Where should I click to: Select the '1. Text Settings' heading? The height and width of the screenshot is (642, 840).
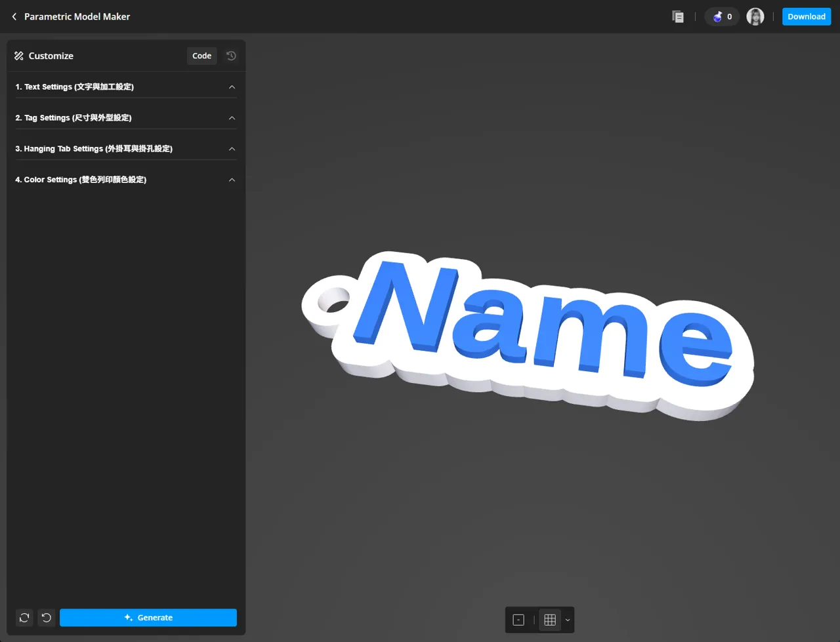tap(75, 87)
